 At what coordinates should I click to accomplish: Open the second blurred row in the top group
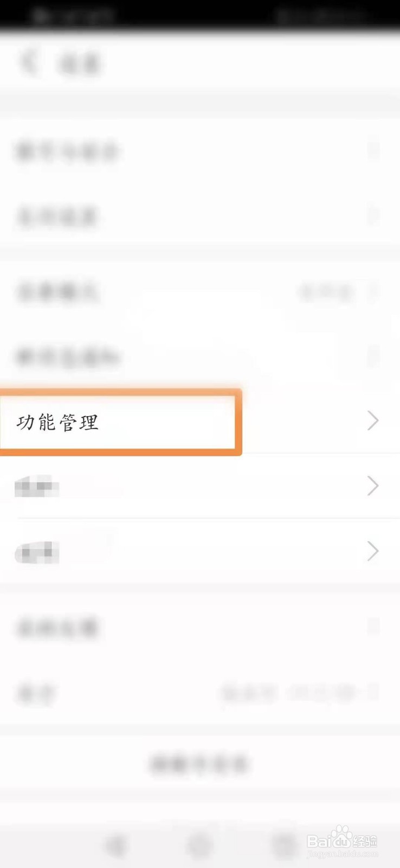pyautogui.click(x=200, y=216)
